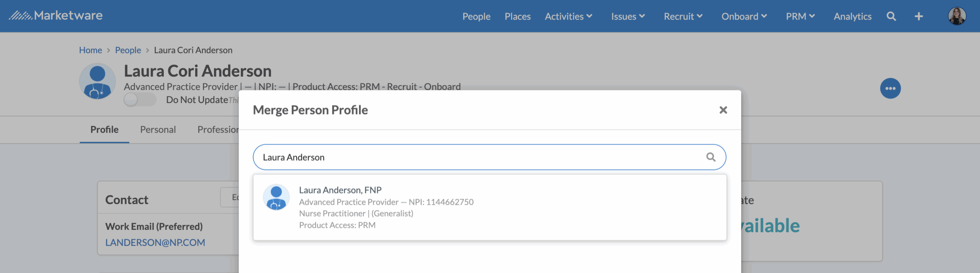Viewport: 980px width, 273px height.
Task: Go to People in the navbar
Action: (x=476, y=16)
